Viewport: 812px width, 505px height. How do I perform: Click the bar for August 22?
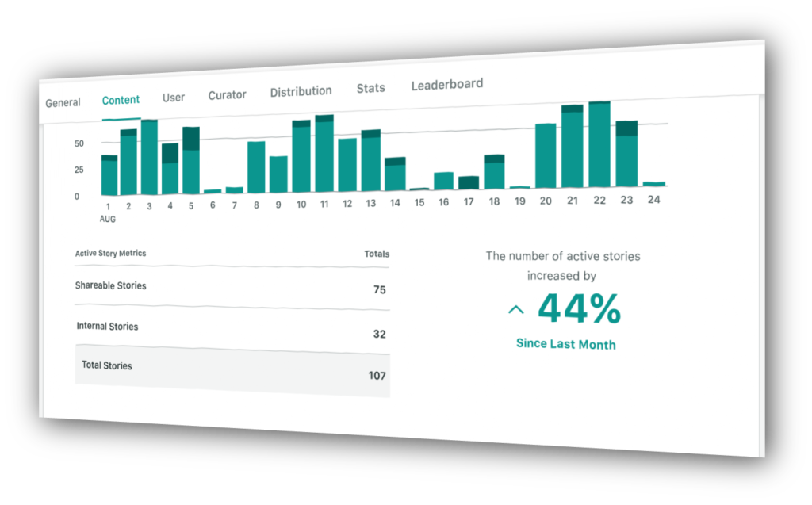tap(599, 145)
